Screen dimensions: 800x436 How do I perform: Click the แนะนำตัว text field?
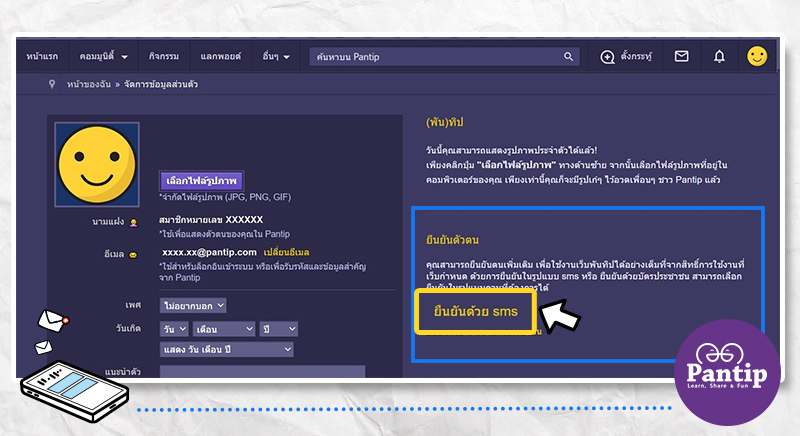[x=262, y=371]
